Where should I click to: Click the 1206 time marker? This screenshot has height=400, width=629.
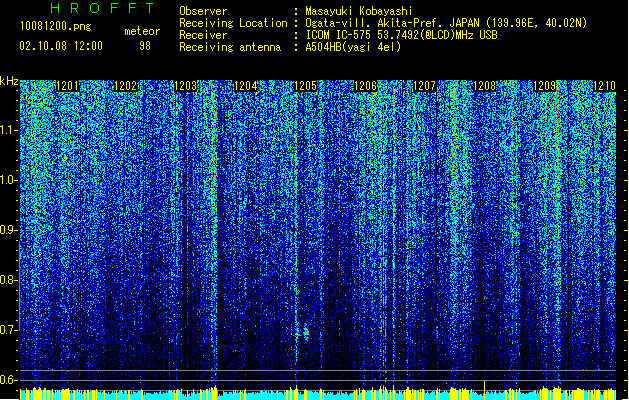point(366,86)
